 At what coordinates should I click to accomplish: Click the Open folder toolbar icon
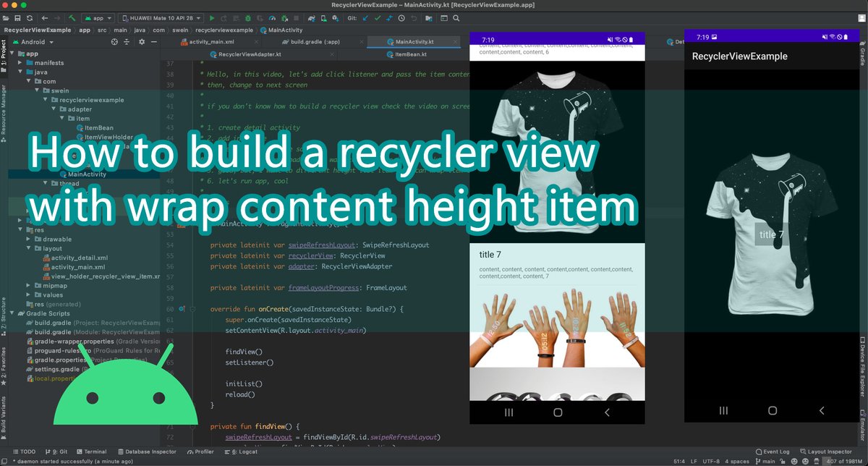tap(6, 17)
